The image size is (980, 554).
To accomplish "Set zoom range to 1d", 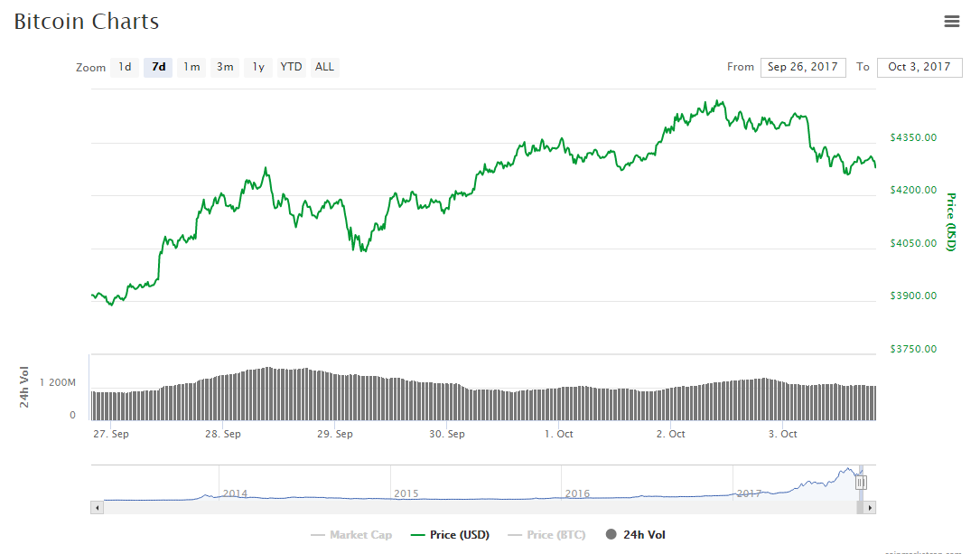I will tap(125, 67).
